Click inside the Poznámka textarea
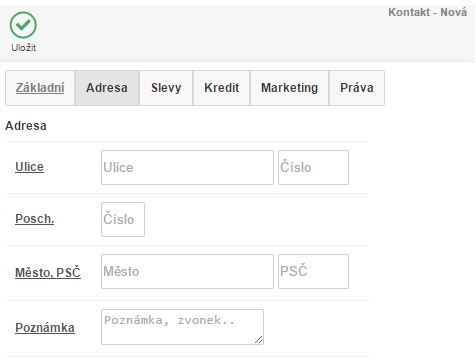This screenshot has height=364, width=476. click(182, 327)
